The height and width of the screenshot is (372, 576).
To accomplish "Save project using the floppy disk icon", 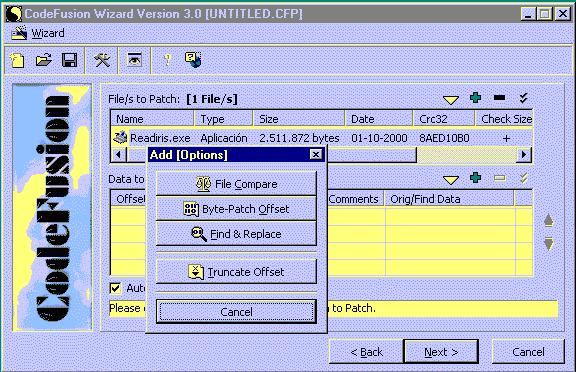I will (69, 60).
